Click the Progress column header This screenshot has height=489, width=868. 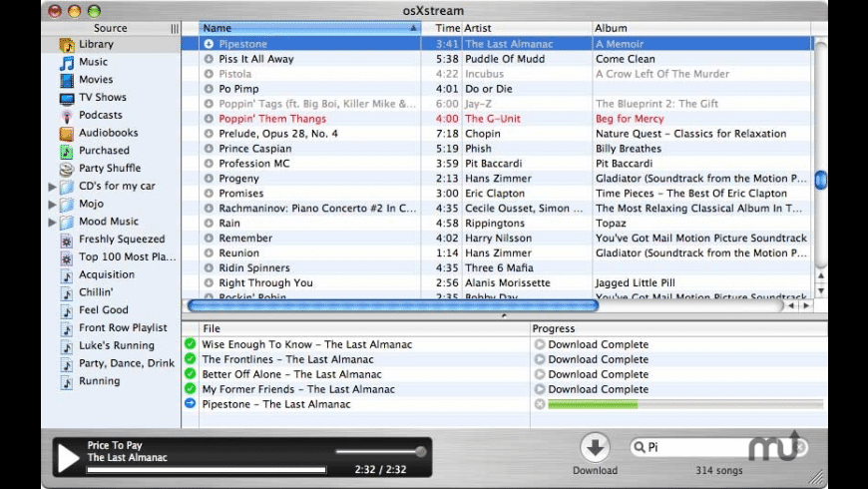(x=678, y=328)
